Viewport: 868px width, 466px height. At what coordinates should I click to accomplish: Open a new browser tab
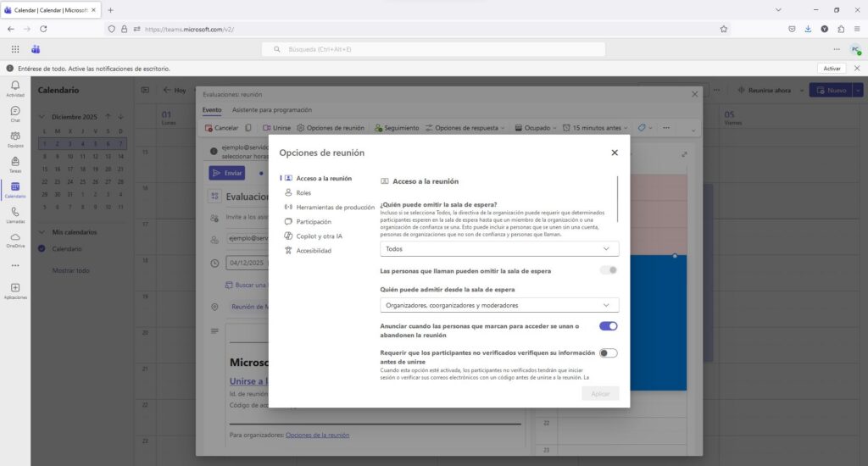click(x=111, y=10)
